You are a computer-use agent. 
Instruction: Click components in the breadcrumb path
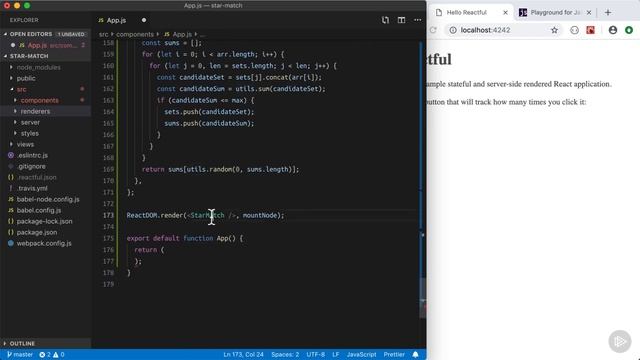tap(135, 34)
